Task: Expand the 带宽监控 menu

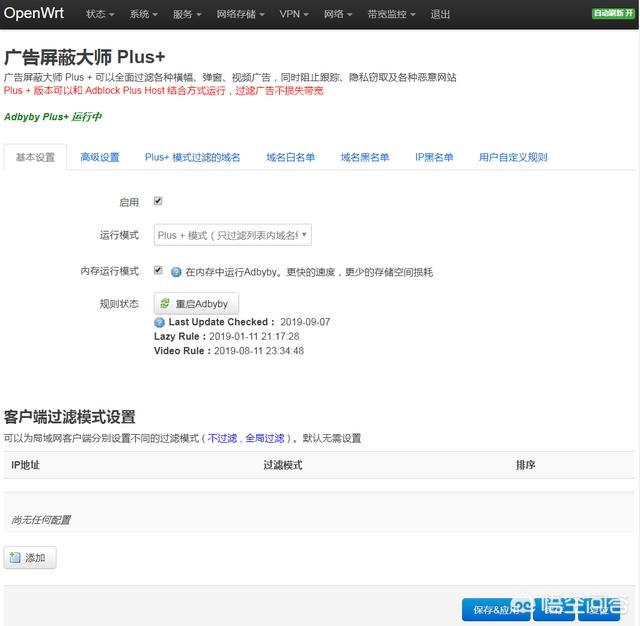Action: click(391, 14)
